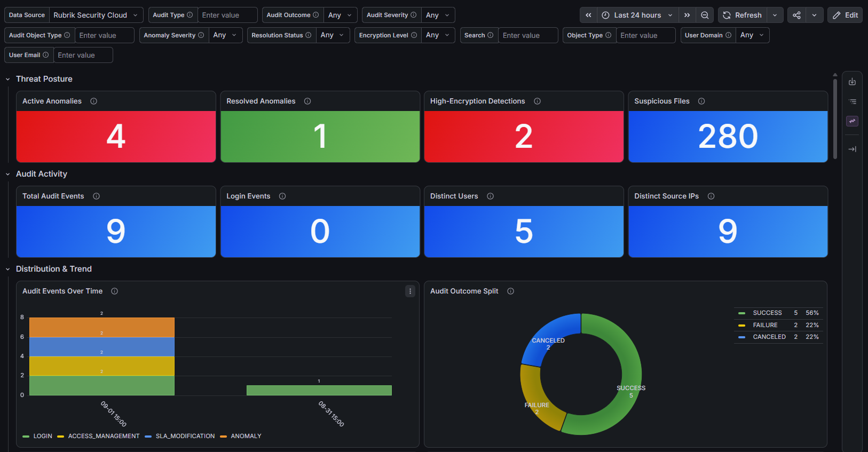Focus the User Email input field
868x452 pixels.
click(83, 55)
